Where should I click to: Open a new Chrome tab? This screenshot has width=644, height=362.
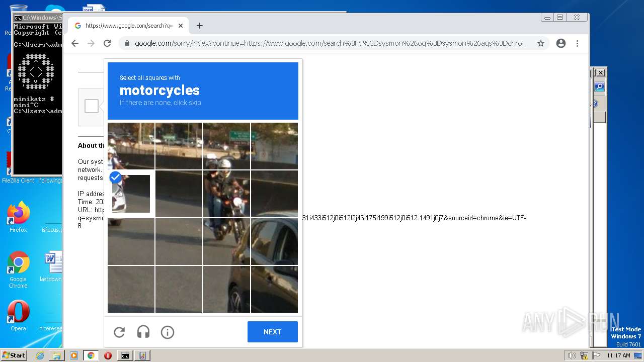pos(200,26)
